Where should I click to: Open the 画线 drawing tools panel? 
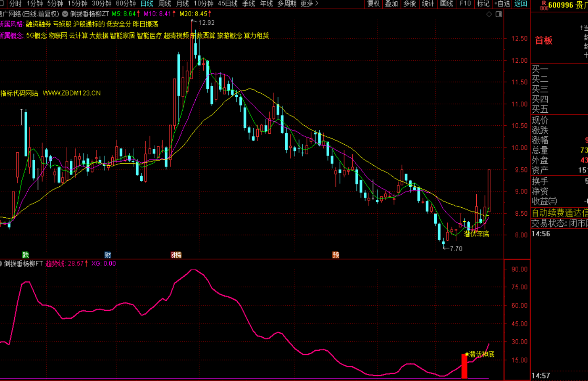pos(446,4)
